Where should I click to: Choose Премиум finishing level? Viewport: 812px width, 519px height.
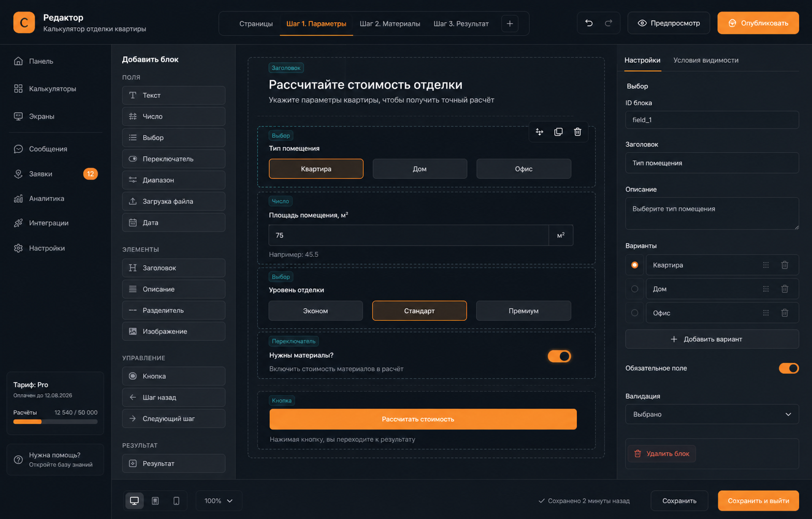[524, 310]
